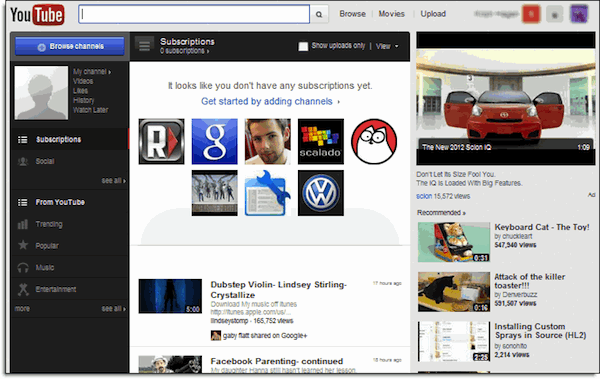Select From YouTube in sidebar

click(x=70, y=202)
